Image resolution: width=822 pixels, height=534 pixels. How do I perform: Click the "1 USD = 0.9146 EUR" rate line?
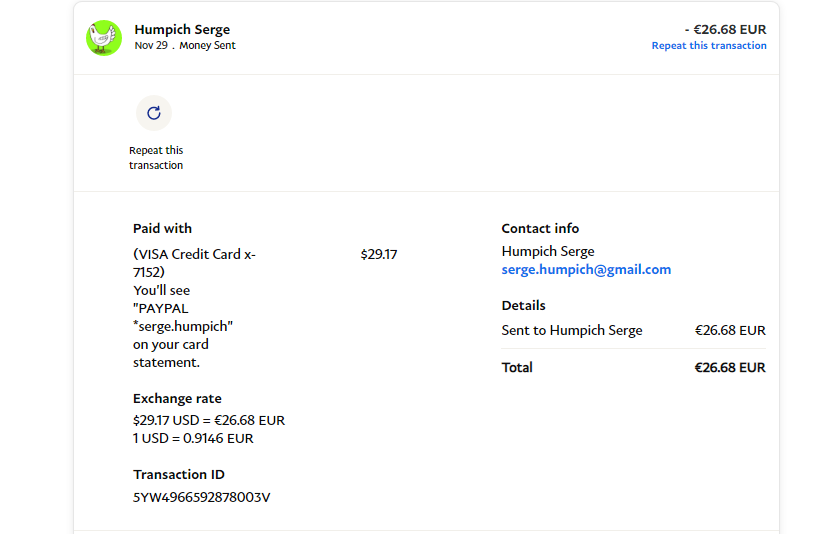(x=193, y=438)
